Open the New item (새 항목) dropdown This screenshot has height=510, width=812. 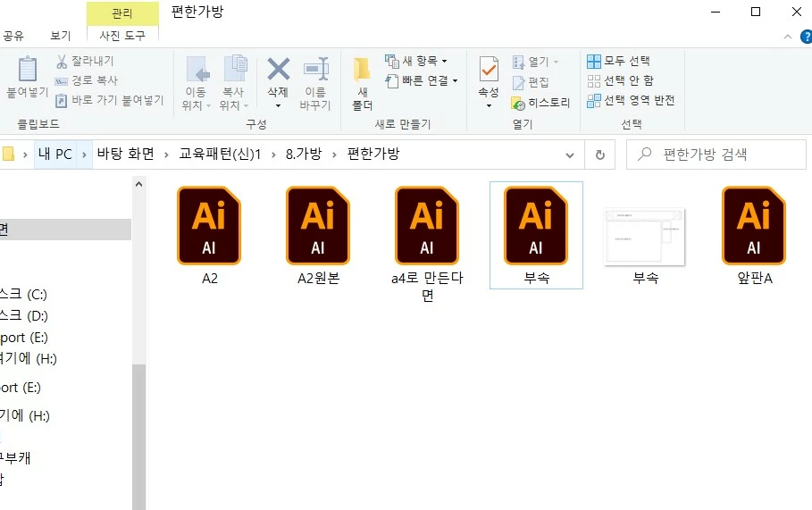click(416, 61)
